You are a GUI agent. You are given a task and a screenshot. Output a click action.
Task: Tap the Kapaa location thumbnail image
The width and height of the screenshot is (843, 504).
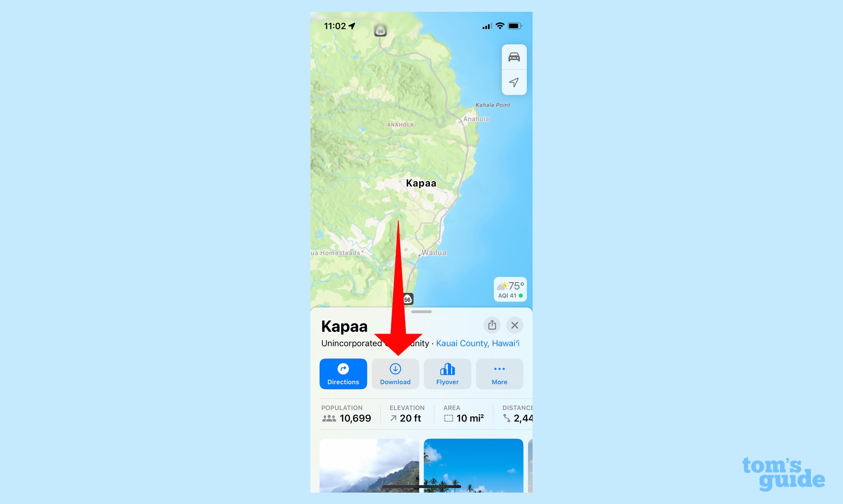pos(368,465)
